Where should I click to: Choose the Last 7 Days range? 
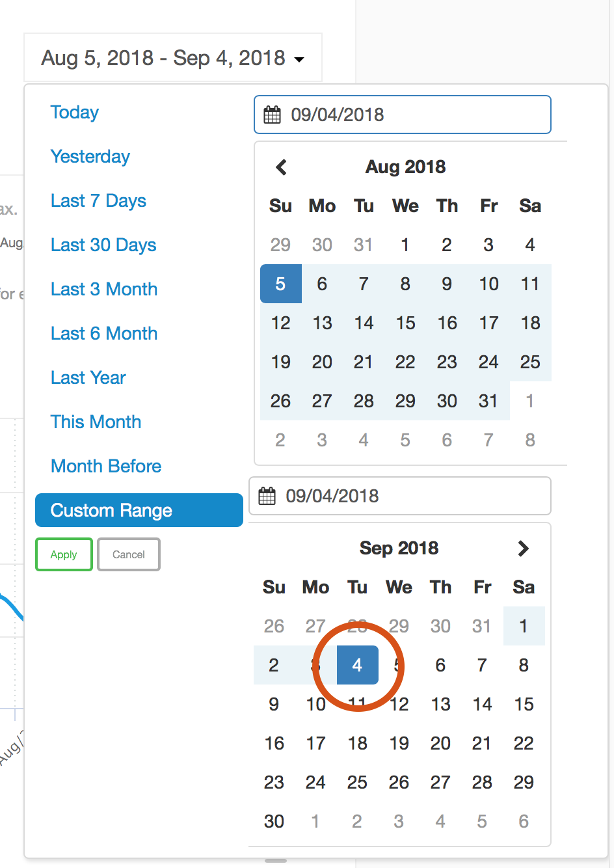[x=98, y=201]
